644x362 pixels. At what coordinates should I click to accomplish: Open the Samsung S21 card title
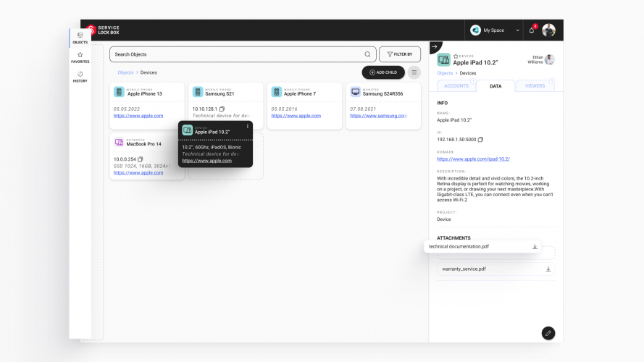pos(219,93)
